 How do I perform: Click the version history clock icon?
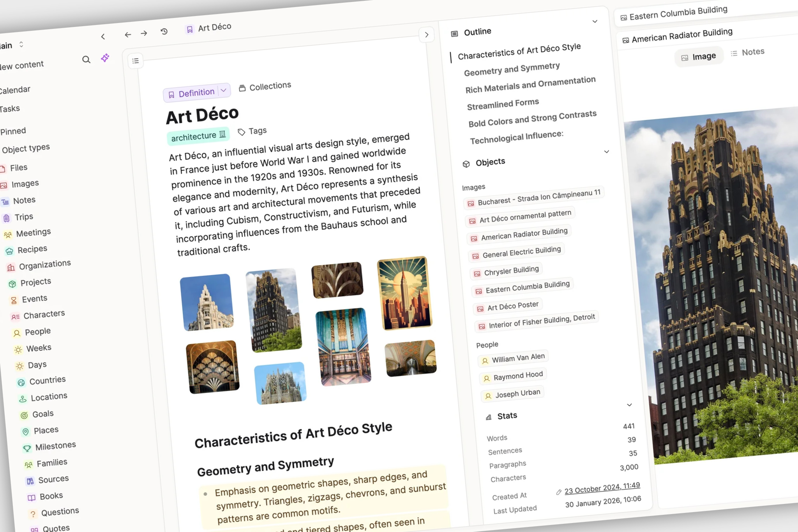tap(164, 31)
